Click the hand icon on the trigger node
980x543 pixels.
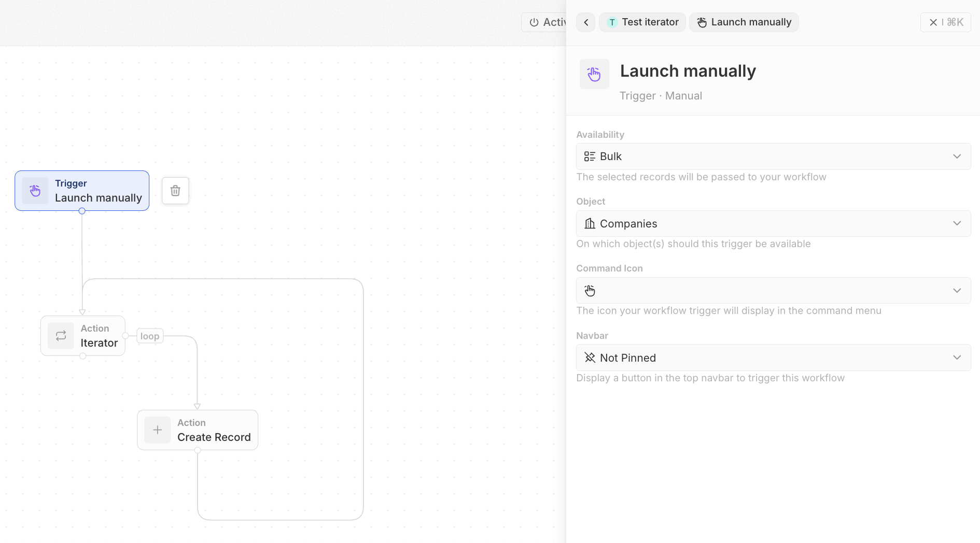[x=35, y=191]
